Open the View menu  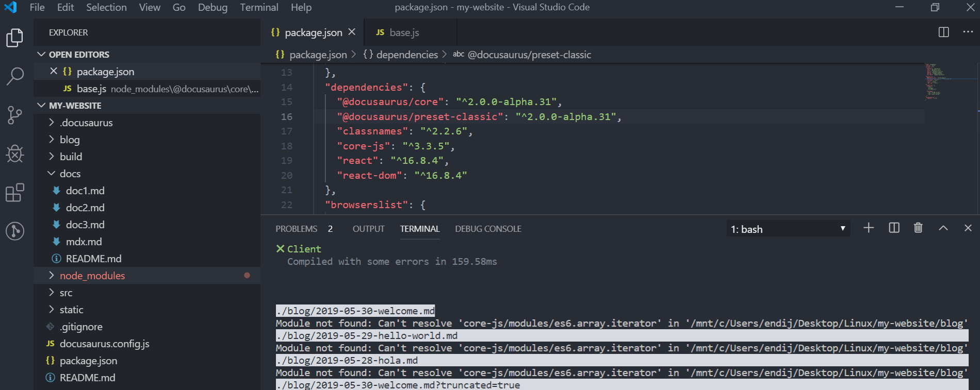[x=150, y=7]
